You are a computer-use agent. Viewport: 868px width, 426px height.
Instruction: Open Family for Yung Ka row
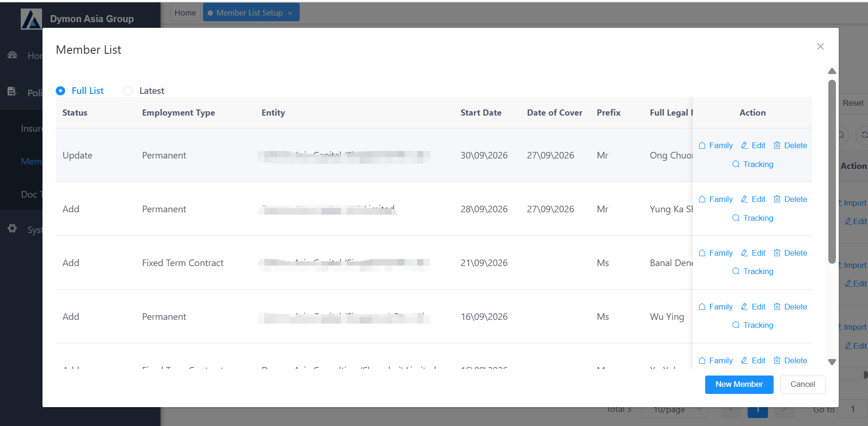[716, 199]
